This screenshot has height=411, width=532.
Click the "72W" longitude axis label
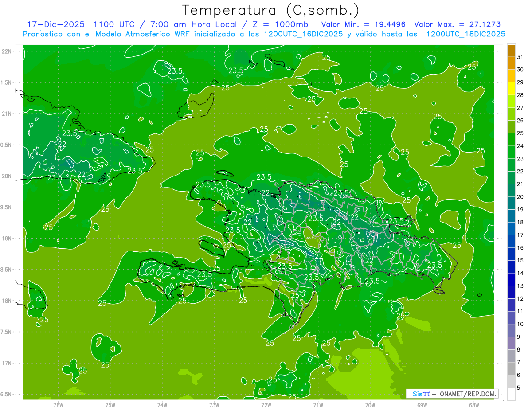click(x=266, y=405)
